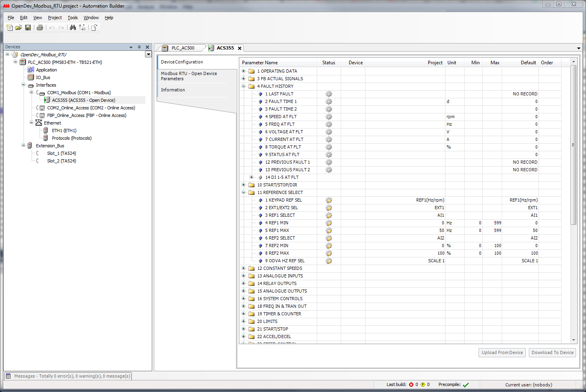
Task: Click status gear icon of 1 KEYPAD REF SEL
Action: coord(329,200)
